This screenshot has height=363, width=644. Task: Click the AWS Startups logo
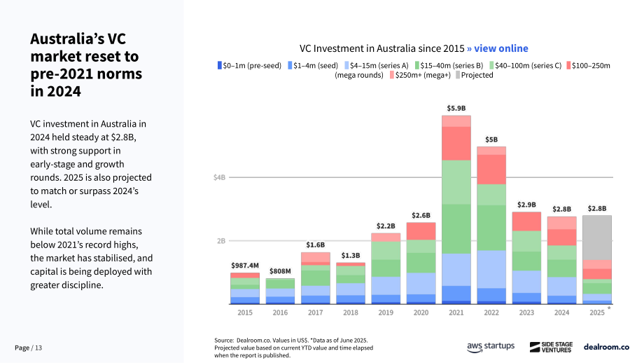click(x=491, y=347)
